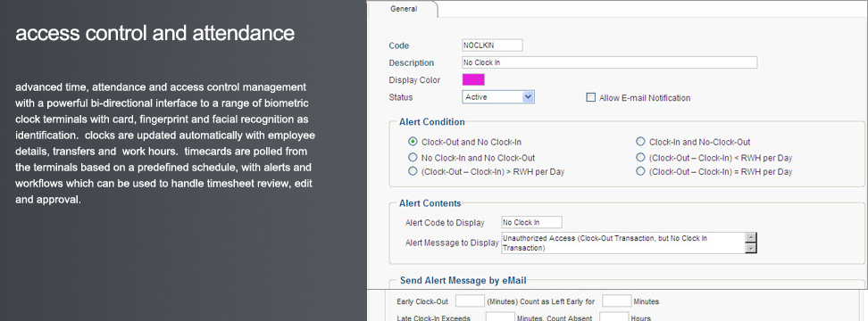Viewport: 868px width, 321px height.
Task: Open the Status dropdown showing Active
Action: 498,97
